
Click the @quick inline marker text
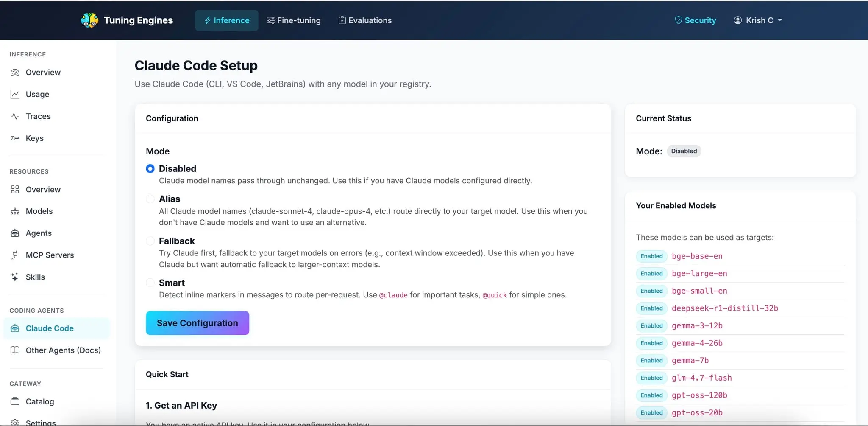point(495,295)
